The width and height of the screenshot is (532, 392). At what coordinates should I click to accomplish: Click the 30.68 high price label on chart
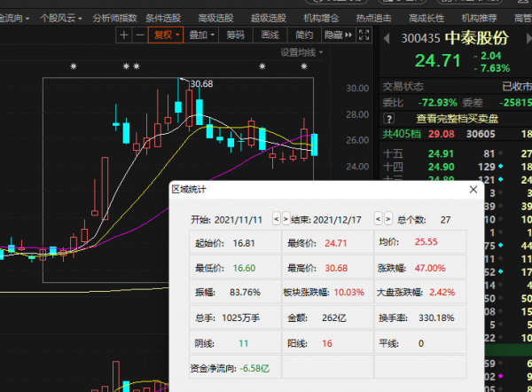coord(201,84)
